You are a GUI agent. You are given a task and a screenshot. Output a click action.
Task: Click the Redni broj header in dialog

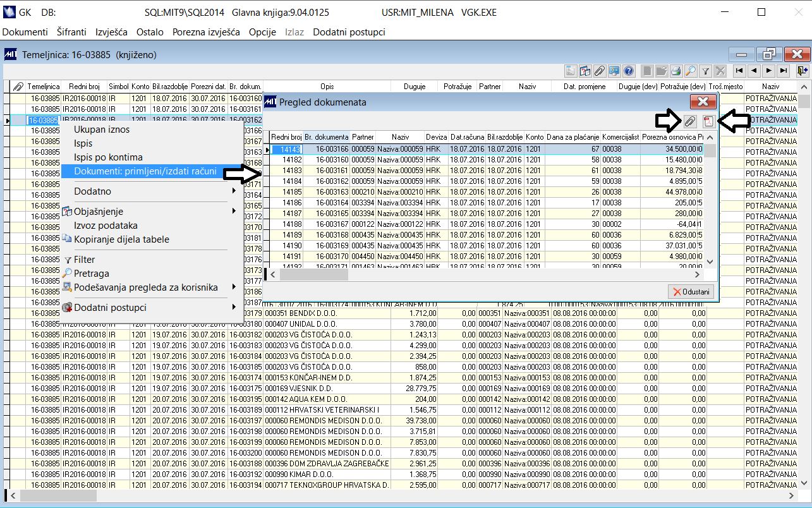point(286,137)
